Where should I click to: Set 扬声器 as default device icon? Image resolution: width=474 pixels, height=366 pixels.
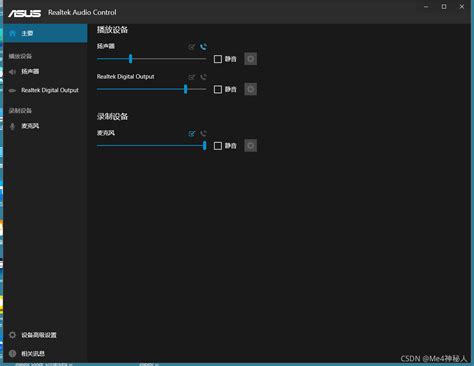tap(192, 47)
